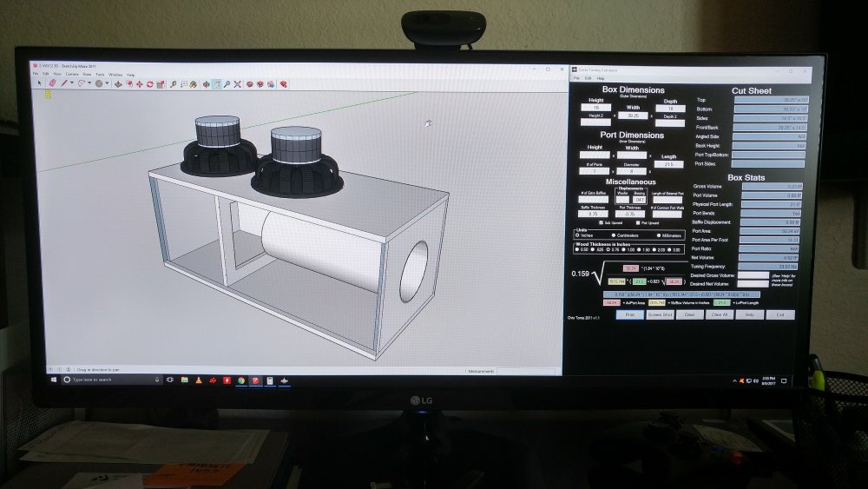
Task: Set wood thickness to 2.00
Action: 654,249
